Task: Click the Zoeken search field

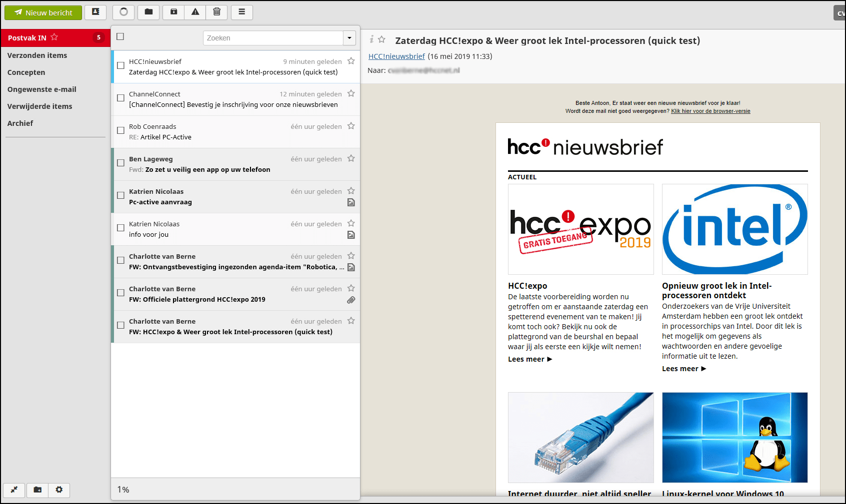Action: (x=273, y=38)
